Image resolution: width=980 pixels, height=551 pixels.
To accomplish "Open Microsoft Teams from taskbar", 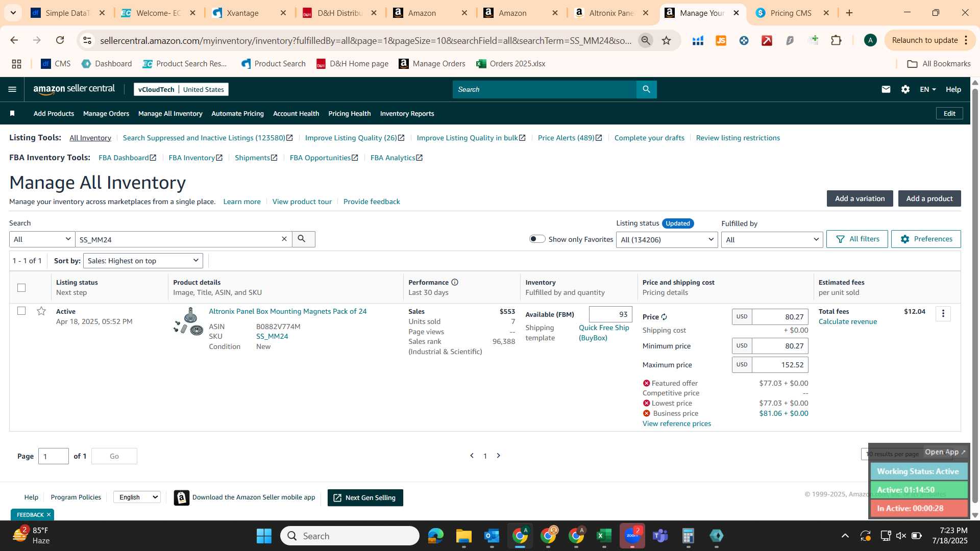I will point(660,536).
